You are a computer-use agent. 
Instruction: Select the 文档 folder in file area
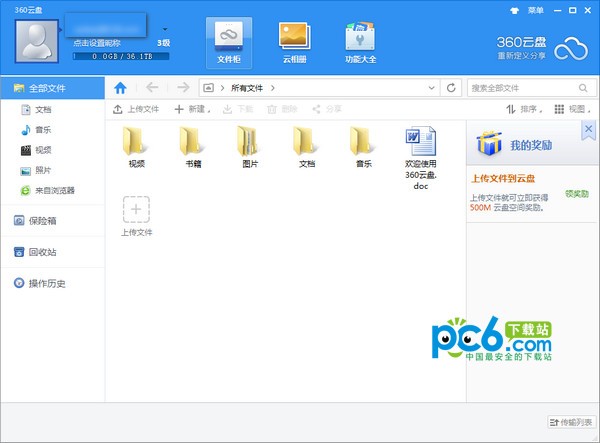307,147
